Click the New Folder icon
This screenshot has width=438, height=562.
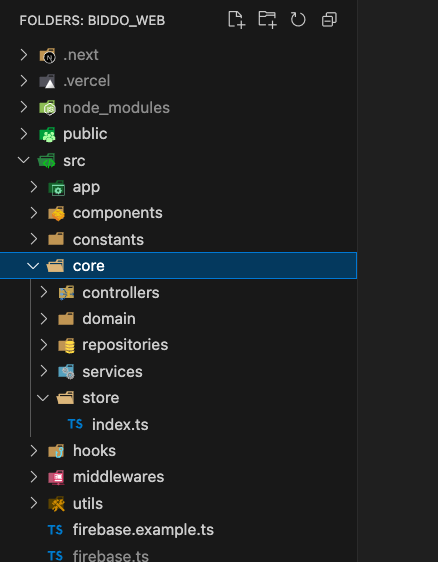click(267, 20)
